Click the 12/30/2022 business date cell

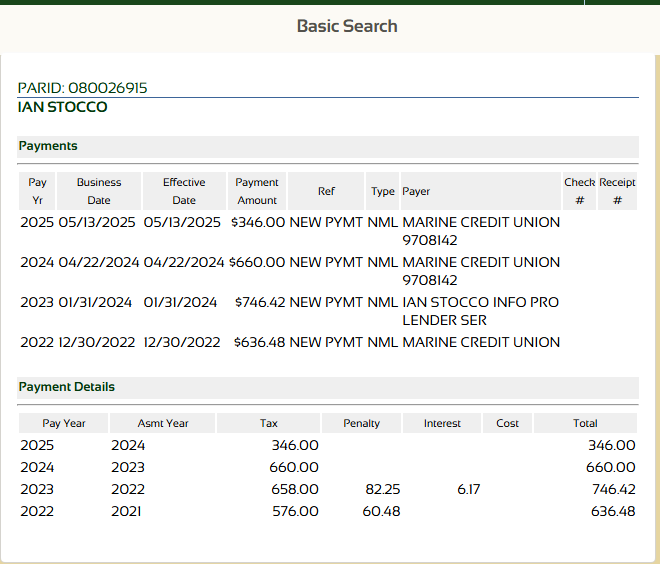[97, 342]
